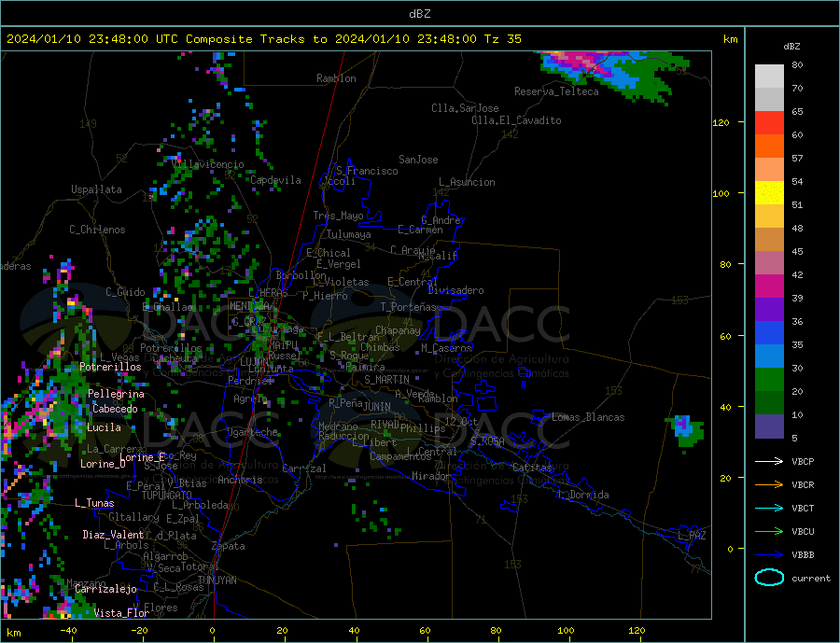
Task: Click the Chapanay map label
Action: click(x=398, y=330)
